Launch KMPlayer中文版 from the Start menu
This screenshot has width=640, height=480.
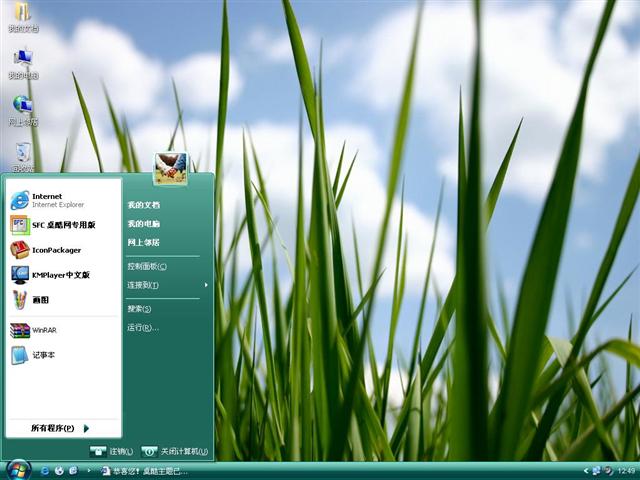pyautogui.click(x=63, y=275)
